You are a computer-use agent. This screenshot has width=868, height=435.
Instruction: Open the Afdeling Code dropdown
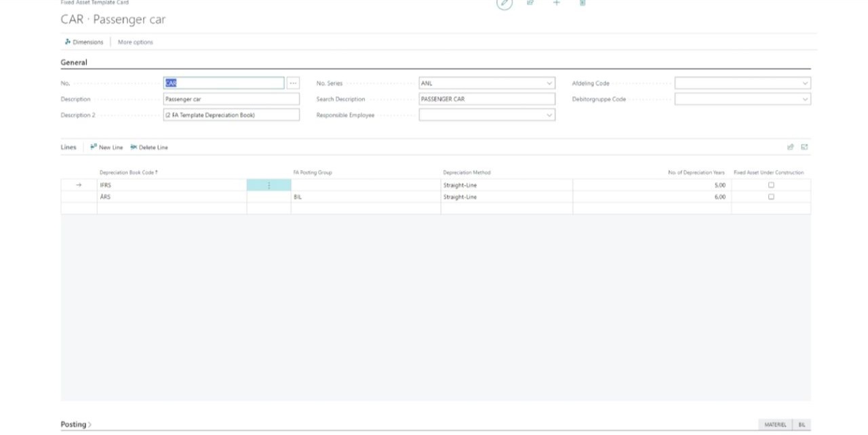coord(805,83)
